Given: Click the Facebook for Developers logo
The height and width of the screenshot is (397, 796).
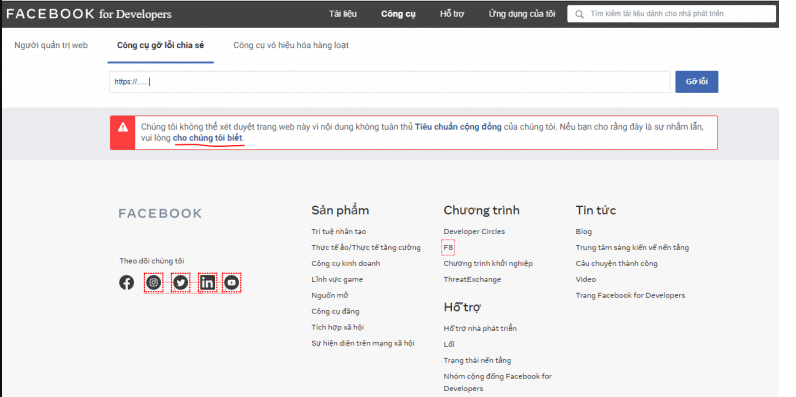Looking at the screenshot, I should (89, 14).
